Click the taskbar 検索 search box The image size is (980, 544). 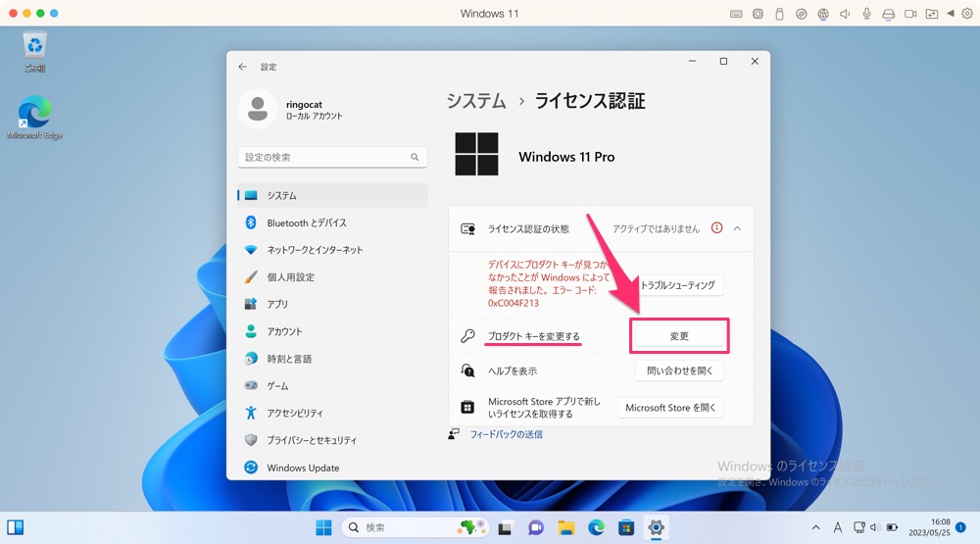415,527
